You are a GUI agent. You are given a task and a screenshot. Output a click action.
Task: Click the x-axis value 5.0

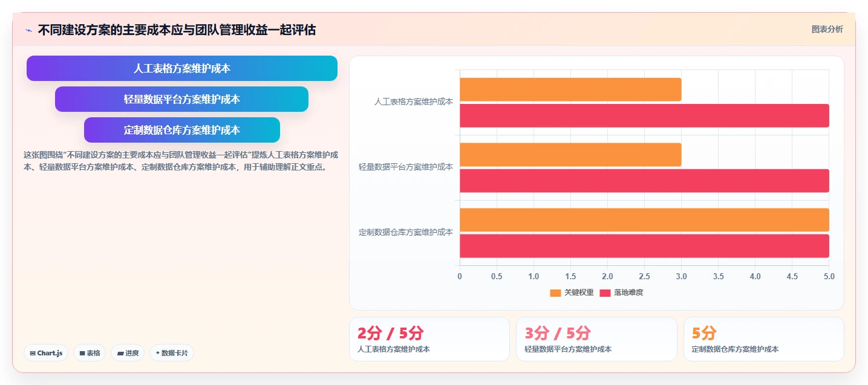(829, 276)
